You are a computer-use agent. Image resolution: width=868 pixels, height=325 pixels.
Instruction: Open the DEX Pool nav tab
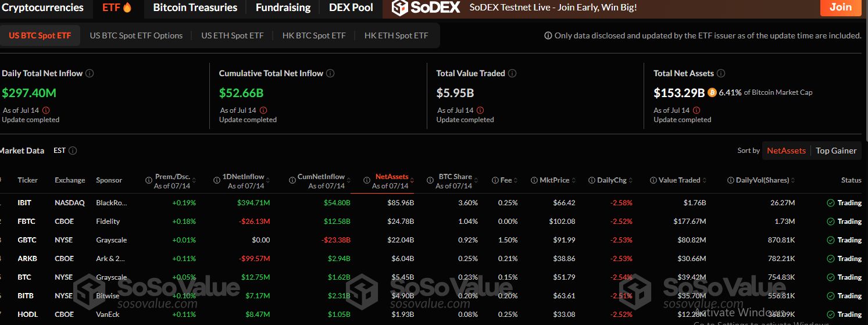coord(351,8)
